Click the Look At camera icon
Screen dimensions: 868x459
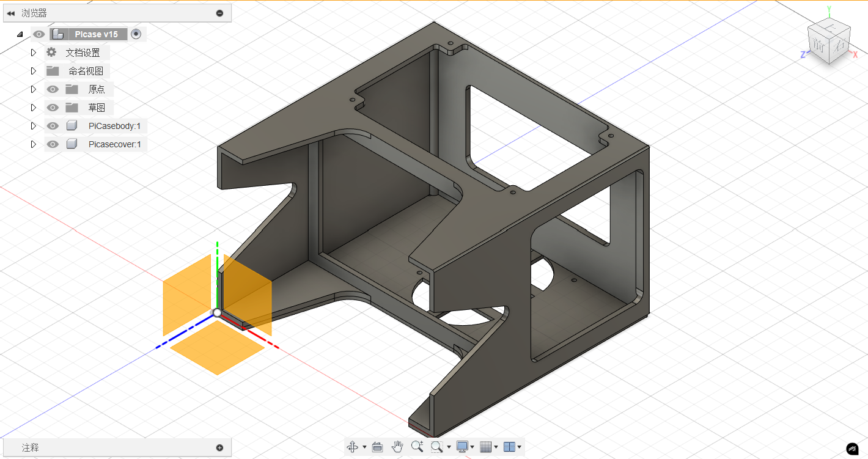tap(377, 447)
